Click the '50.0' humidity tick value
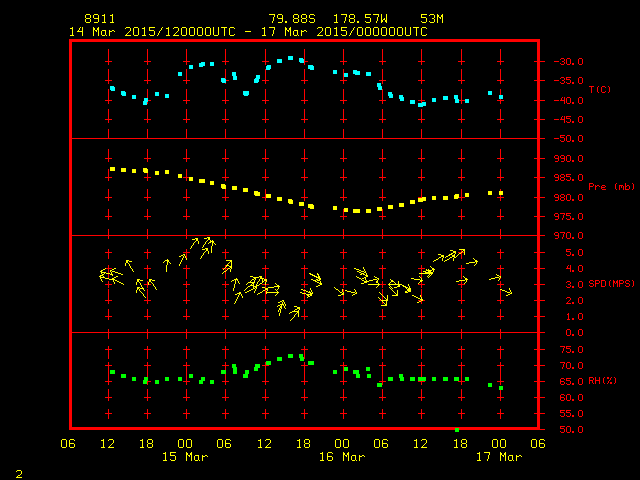Image resolution: width=640 pixels, height=480 pixels. 571,430
